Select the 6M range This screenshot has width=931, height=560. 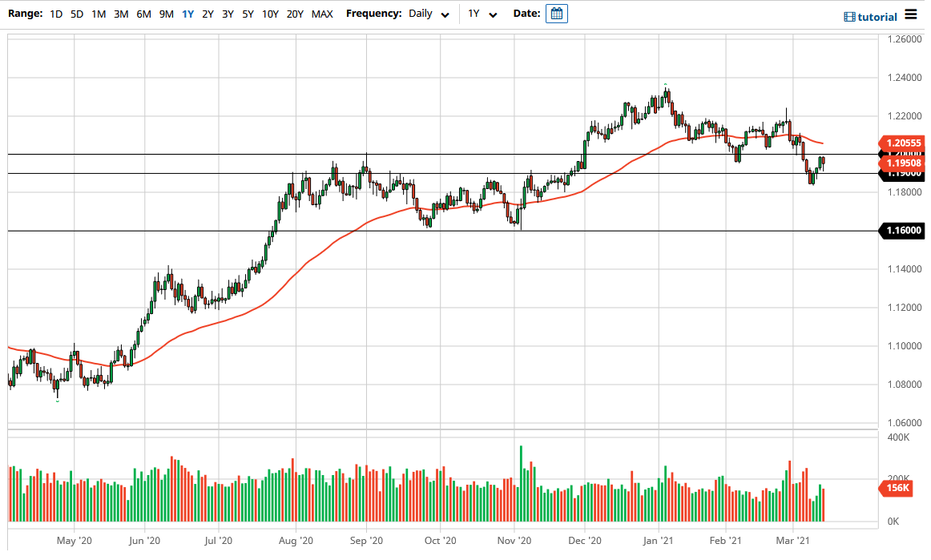[x=143, y=14]
